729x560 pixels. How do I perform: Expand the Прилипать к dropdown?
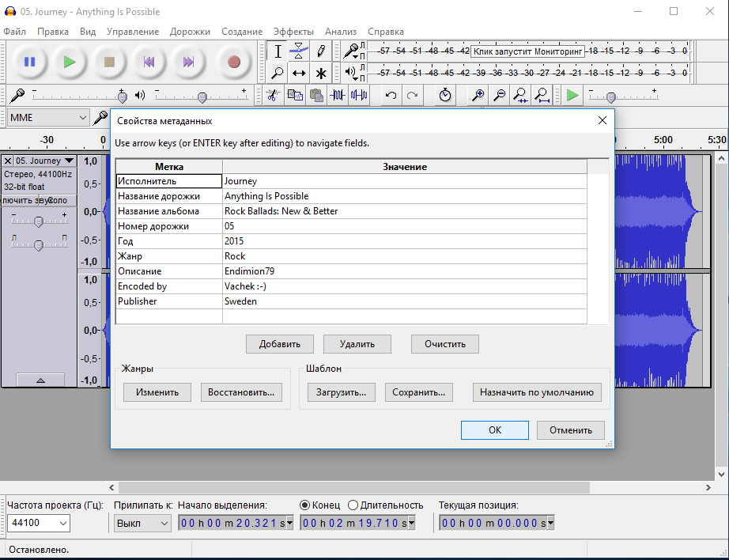click(x=142, y=523)
